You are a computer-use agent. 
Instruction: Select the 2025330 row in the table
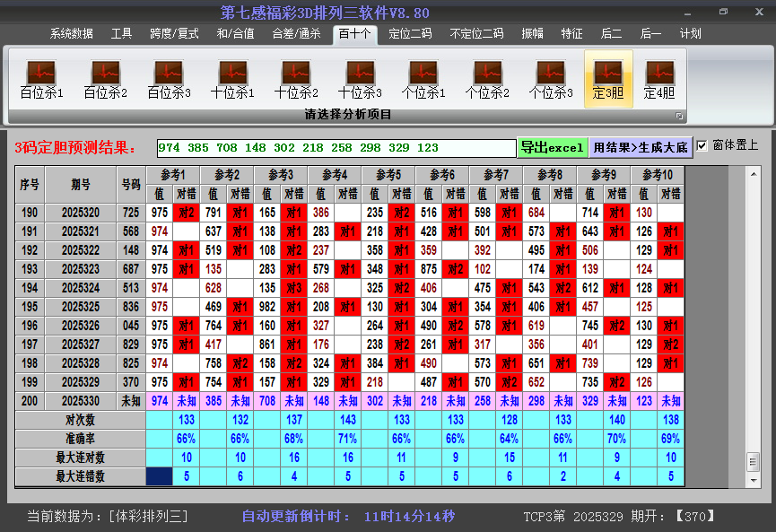point(79,401)
